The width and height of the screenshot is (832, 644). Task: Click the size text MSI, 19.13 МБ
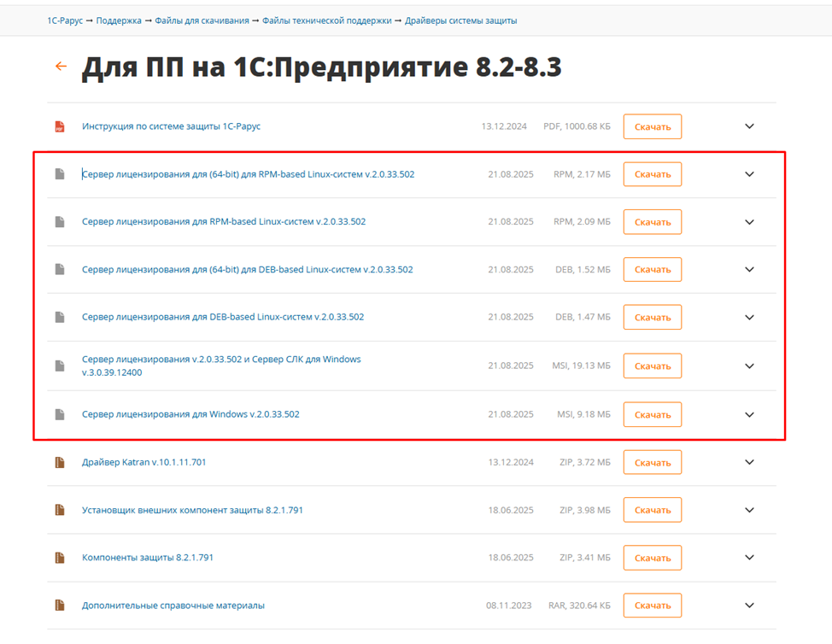tap(582, 366)
